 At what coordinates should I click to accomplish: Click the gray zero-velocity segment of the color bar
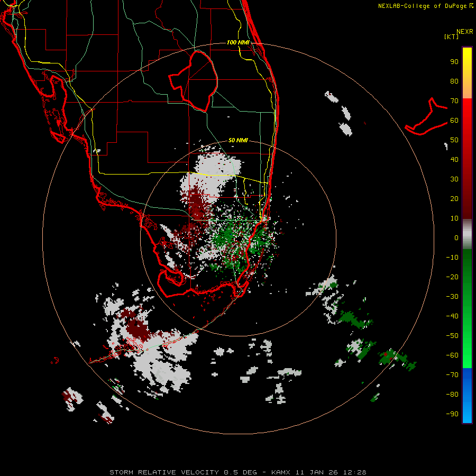[467, 234]
